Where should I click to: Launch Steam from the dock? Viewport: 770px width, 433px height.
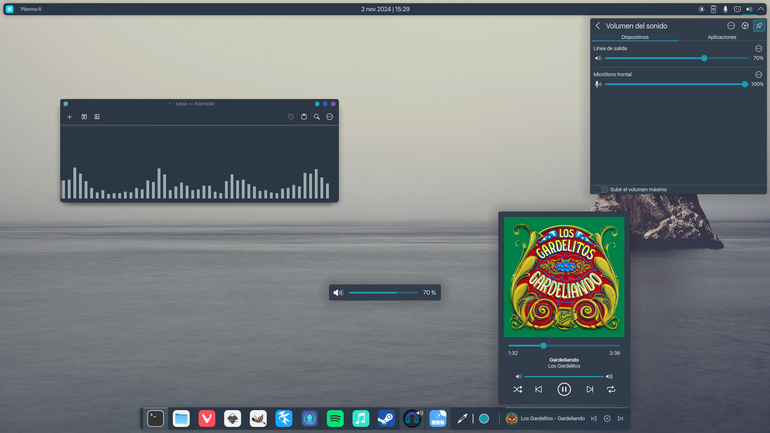386,419
